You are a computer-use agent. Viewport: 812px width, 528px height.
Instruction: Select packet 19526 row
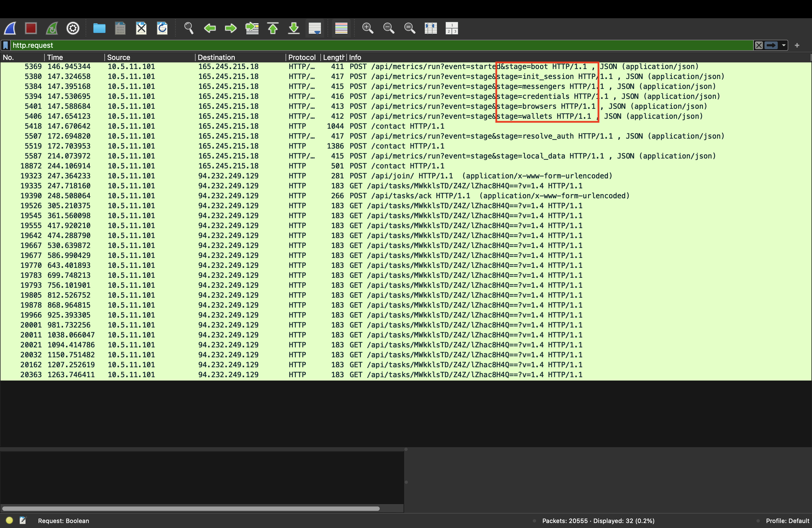[406, 206]
